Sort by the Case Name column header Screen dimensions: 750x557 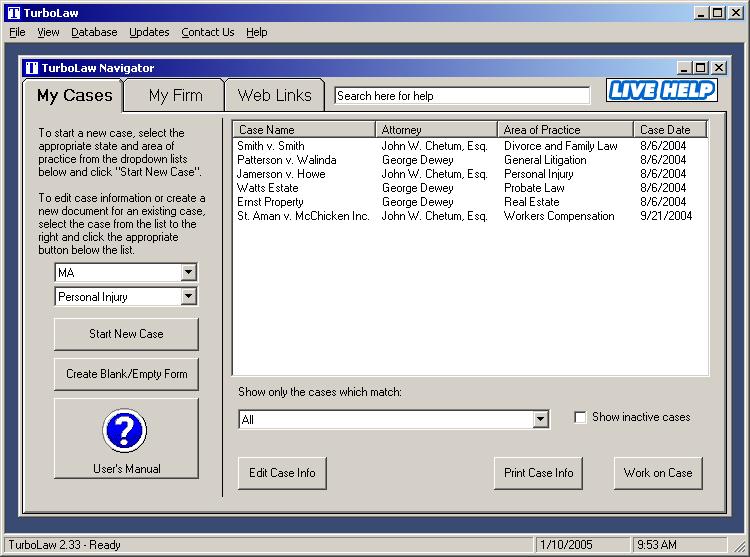click(304, 130)
